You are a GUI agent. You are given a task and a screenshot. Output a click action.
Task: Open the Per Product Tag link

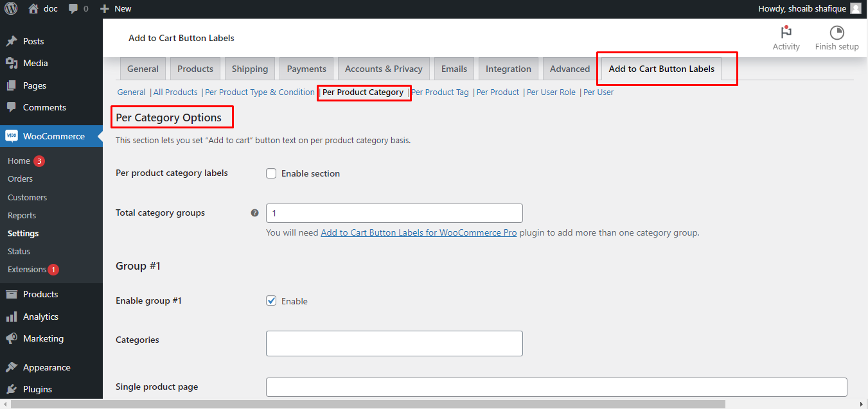pos(440,92)
